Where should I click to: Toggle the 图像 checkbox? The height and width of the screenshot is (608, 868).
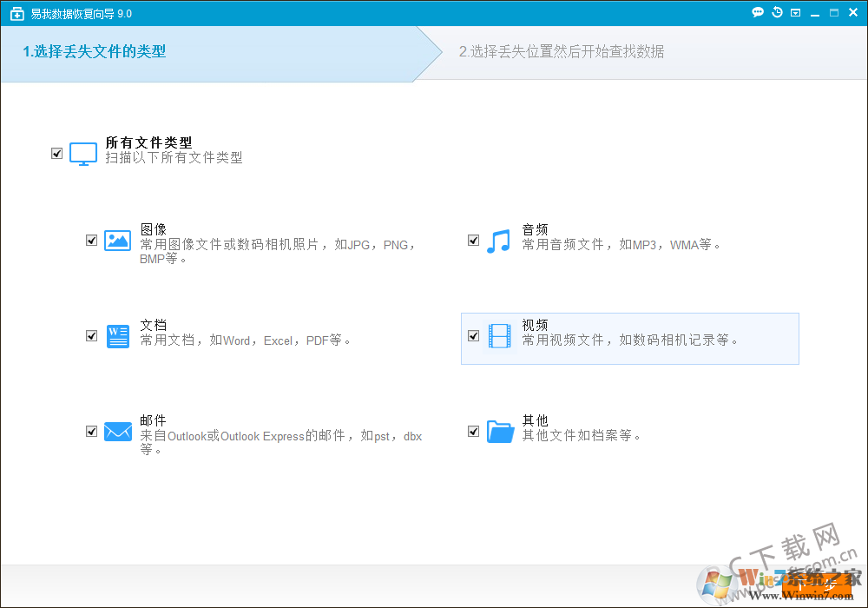click(x=92, y=241)
